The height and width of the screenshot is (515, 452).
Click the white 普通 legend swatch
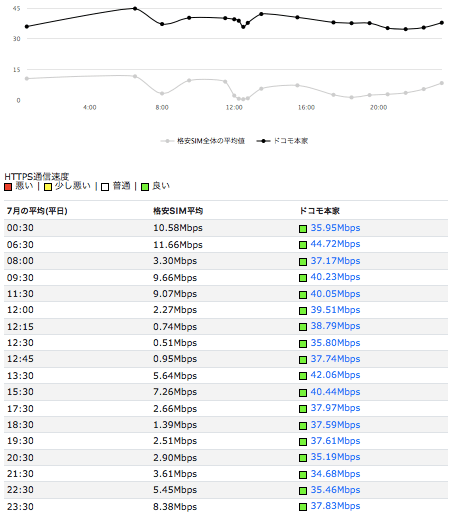(x=105, y=187)
